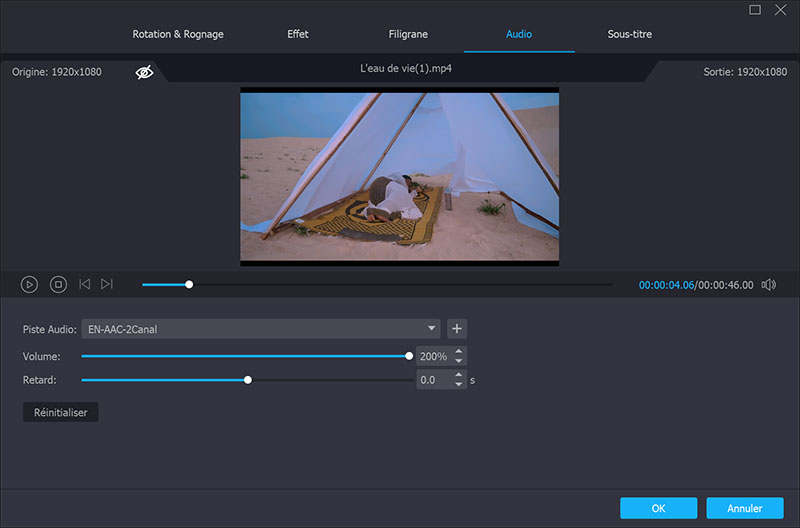Confirm with the OK button

pyautogui.click(x=658, y=508)
